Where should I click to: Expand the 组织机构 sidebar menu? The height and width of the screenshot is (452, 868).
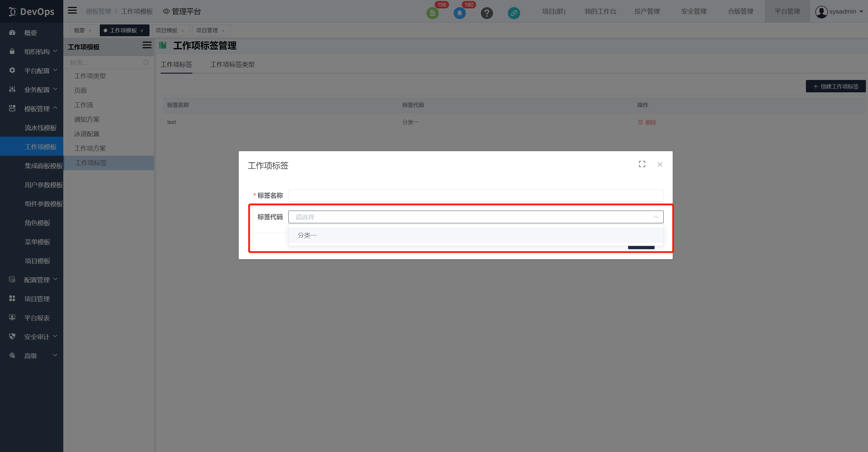[x=37, y=52]
